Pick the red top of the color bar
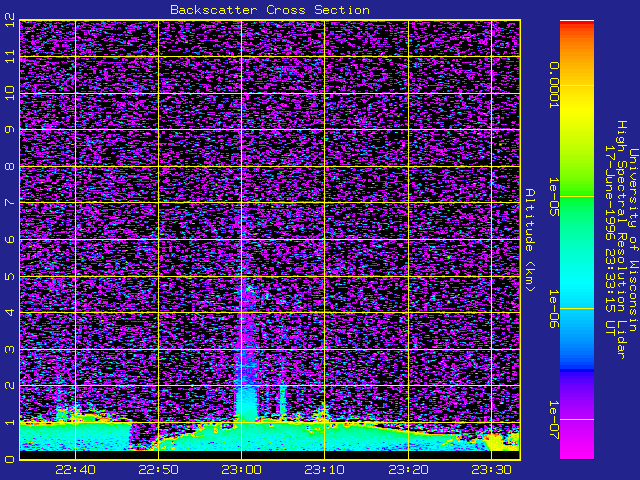Image resolution: width=640 pixels, height=480 pixels. 577,24
